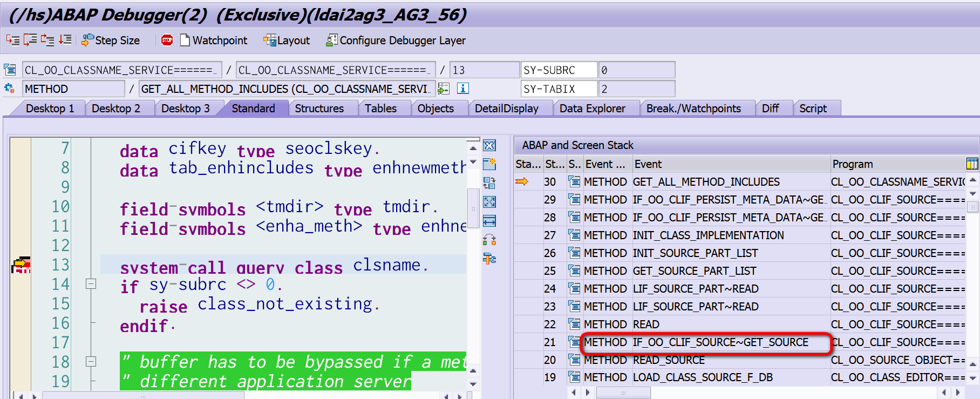Open the Data Explorer tab
The height and width of the screenshot is (399, 980).
click(593, 109)
